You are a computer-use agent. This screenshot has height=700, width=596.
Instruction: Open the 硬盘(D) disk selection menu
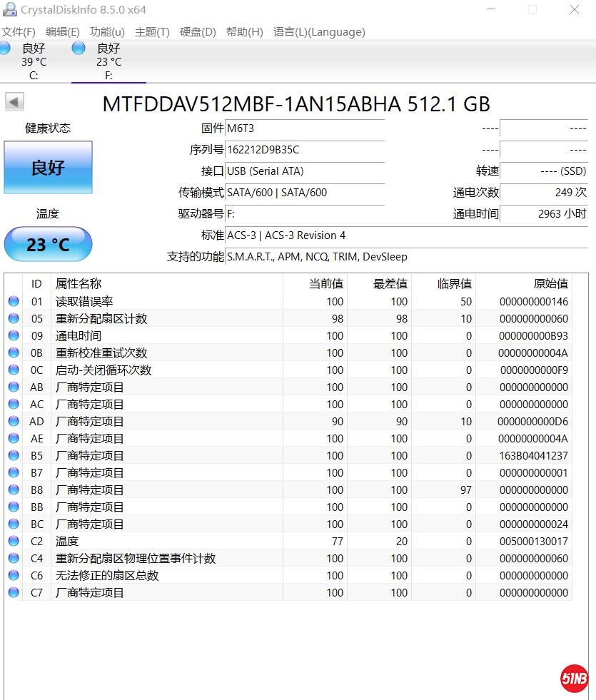pyautogui.click(x=198, y=31)
